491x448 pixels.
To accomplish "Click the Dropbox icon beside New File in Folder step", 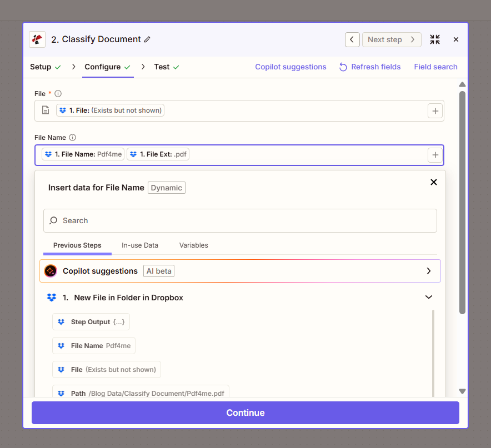I will tap(52, 297).
